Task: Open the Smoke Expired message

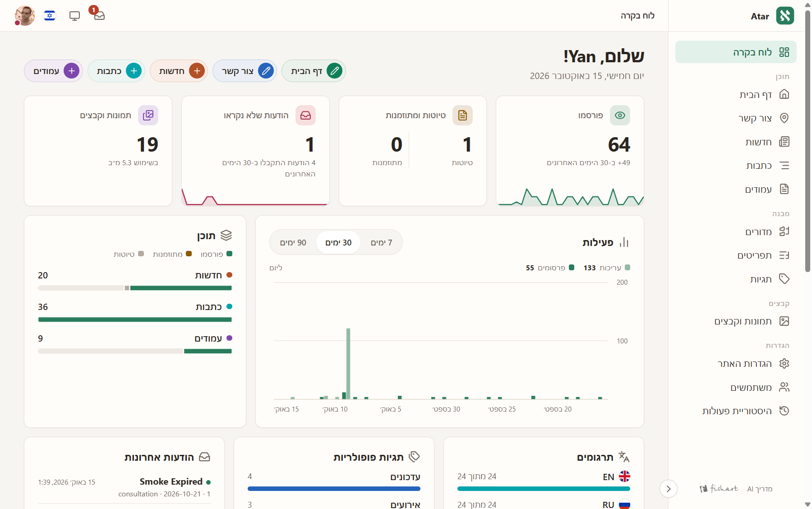Action: (x=124, y=487)
